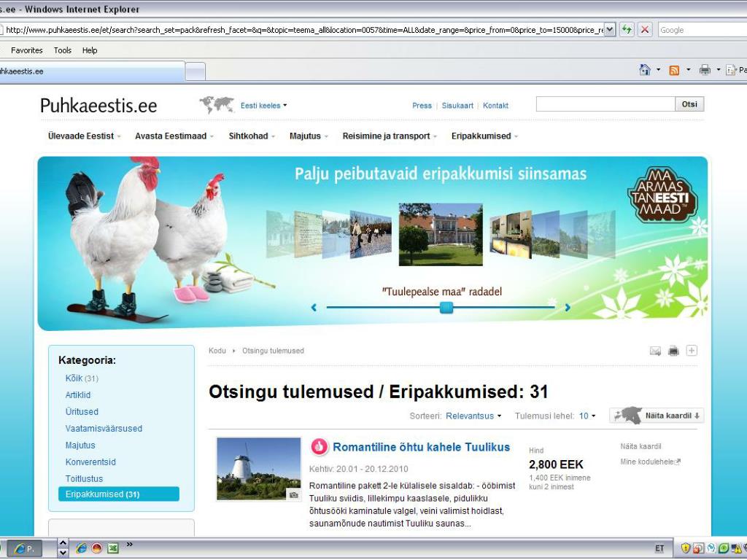Expand the Avasta Eestimaad menu
Screen dimensions: 747x560
pos(174,136)
